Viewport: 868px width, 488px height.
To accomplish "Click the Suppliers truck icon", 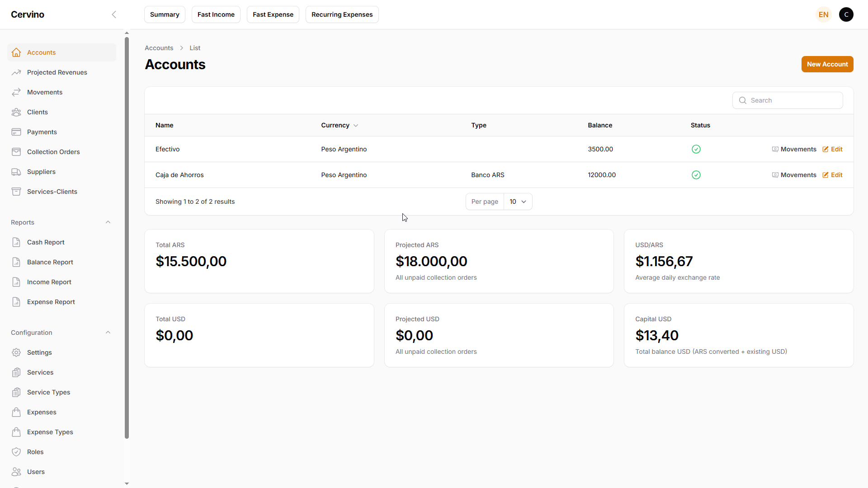I will pos(16,172).
